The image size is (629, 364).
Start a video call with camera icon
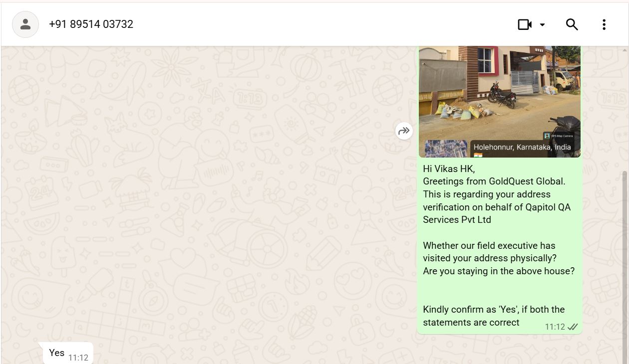click(x=525, y=24)
